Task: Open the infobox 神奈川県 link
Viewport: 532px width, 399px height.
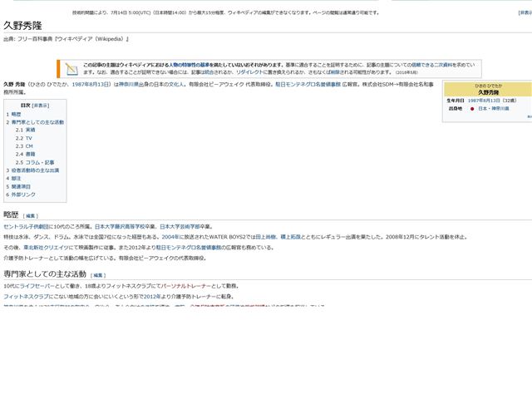Action: tap(500, 109)
